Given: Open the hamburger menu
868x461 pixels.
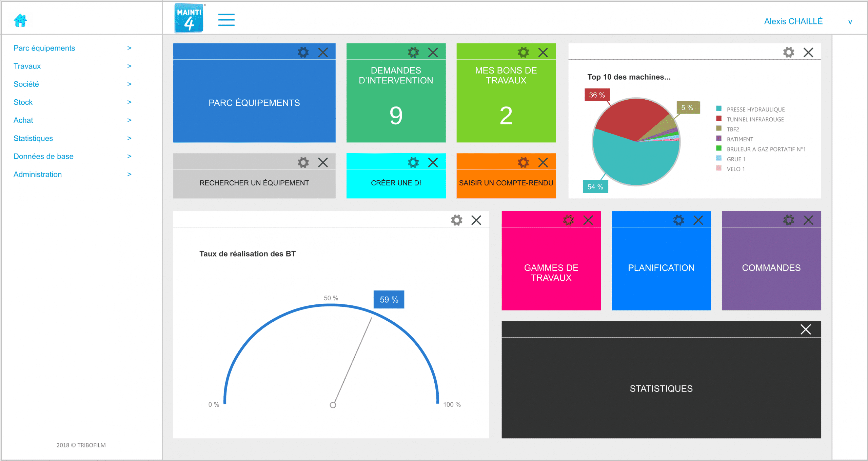Looking at the screenshot, I should point(226,20).
